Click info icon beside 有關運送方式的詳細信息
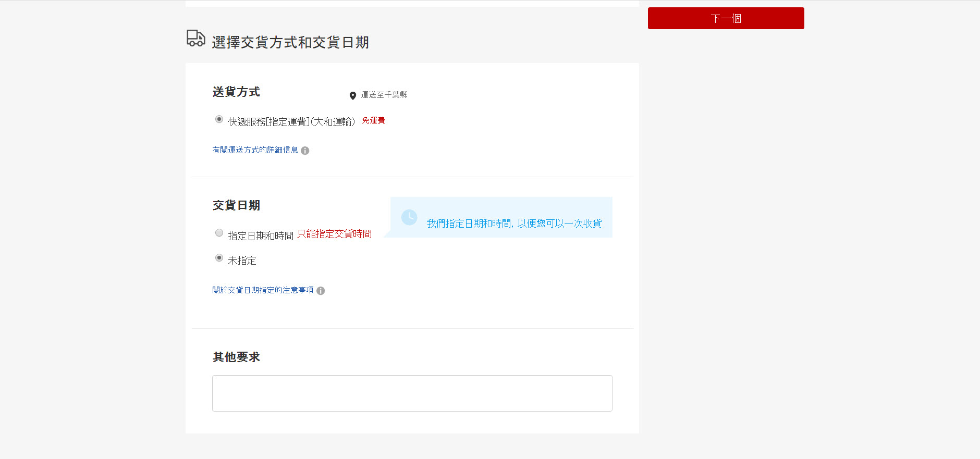This screenshot has height=459, width=980. coord(305,151)
